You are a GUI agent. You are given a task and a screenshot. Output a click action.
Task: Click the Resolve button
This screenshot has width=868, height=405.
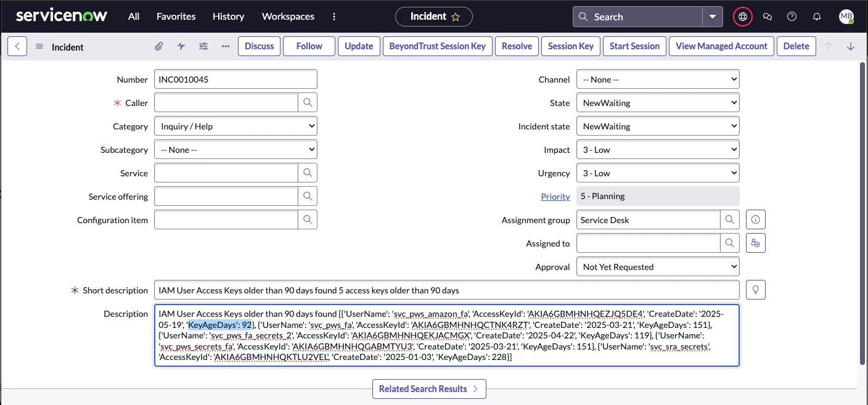517,46
